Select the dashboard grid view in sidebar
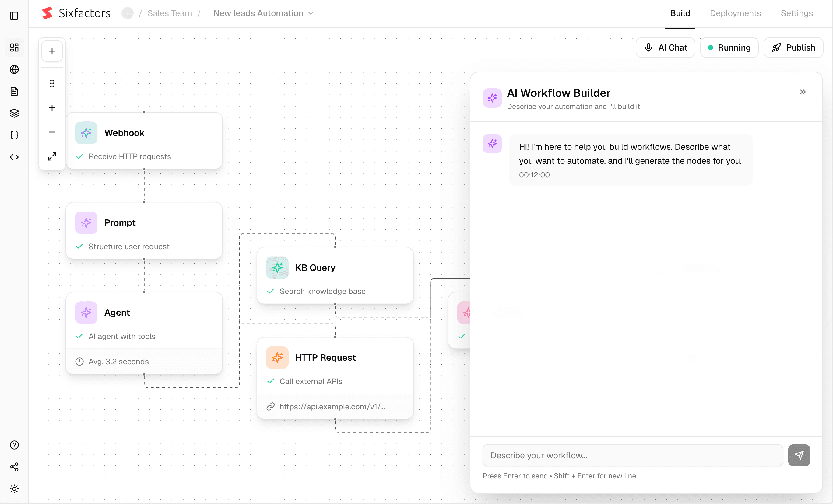Screen dimensions: 833x504 tap(14, 47)
